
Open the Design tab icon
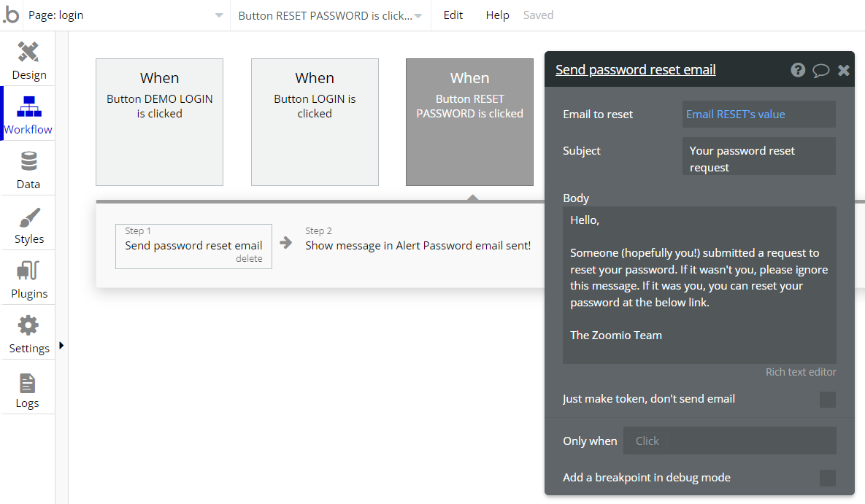coord(28,53)
